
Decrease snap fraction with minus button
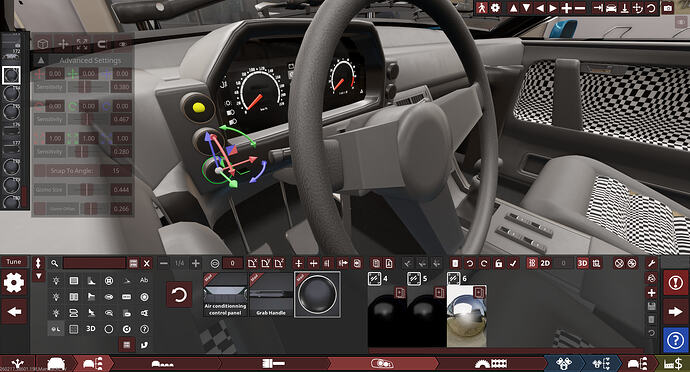[x=164, y=263]
